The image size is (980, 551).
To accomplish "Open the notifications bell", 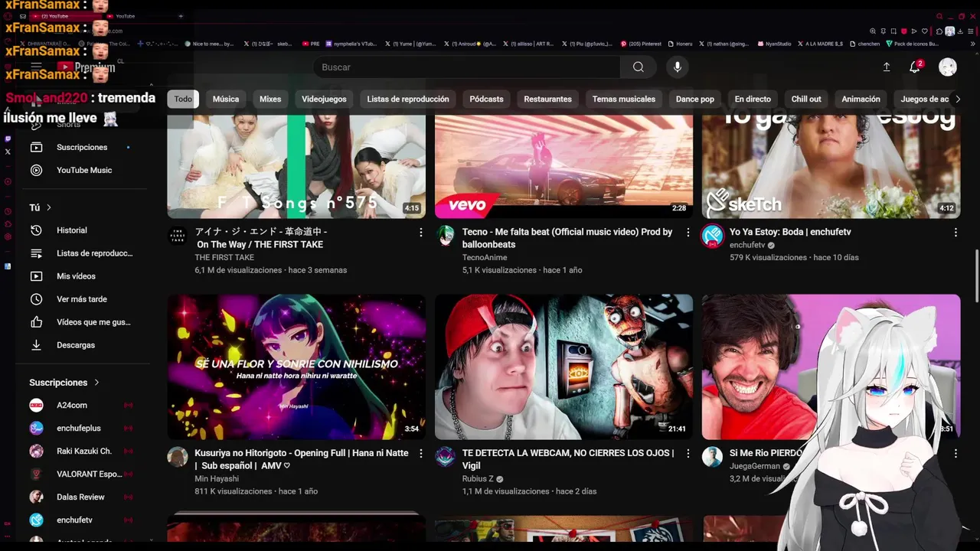I will (915, 67).
